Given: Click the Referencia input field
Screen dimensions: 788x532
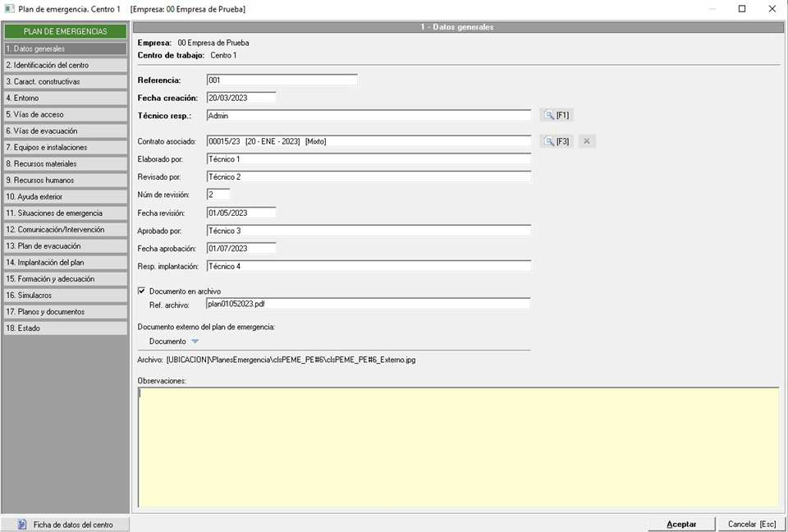Looking at the screenshot, I should tap(281, 80).
